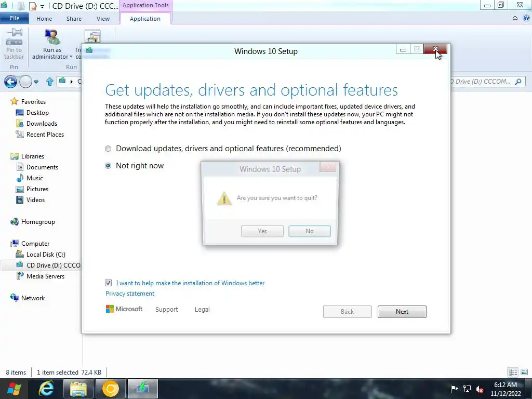532x399 pixels.
Task: Select Homegroup in the navigation pane
Action: pos(33,221)
